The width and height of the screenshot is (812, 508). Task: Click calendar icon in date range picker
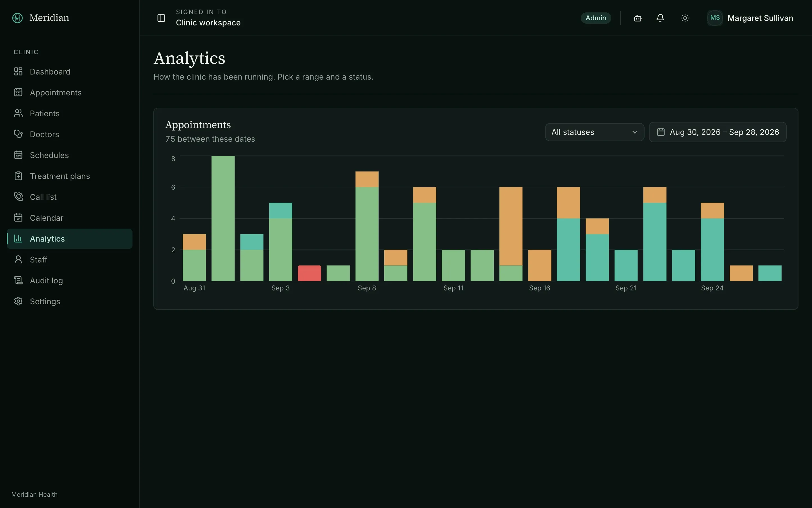click(661, 132)
